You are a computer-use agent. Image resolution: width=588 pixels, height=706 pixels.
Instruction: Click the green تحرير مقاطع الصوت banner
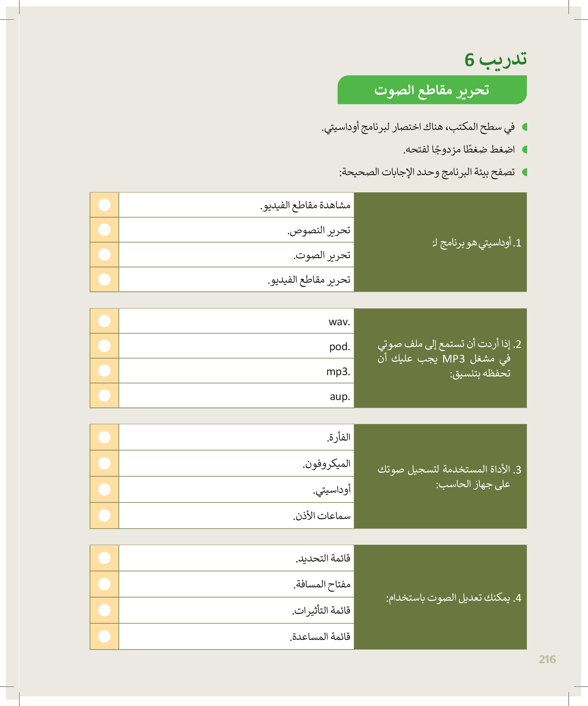(432, 90)
